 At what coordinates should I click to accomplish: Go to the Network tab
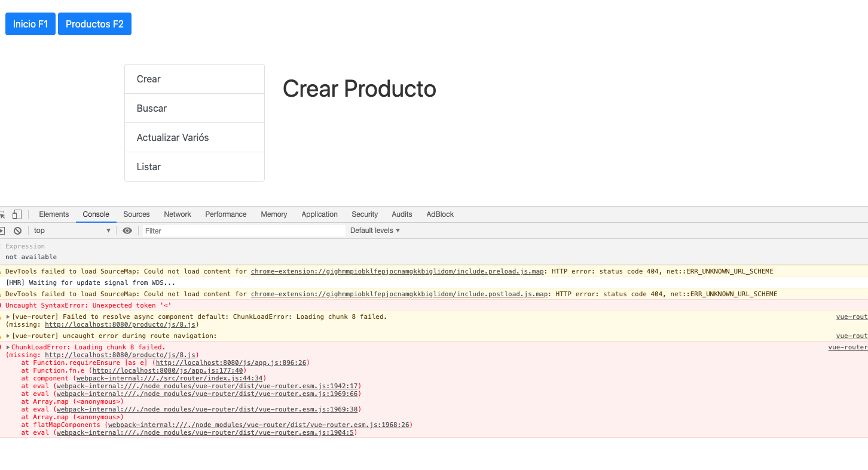pyautogui.click(x=178, y=214)
